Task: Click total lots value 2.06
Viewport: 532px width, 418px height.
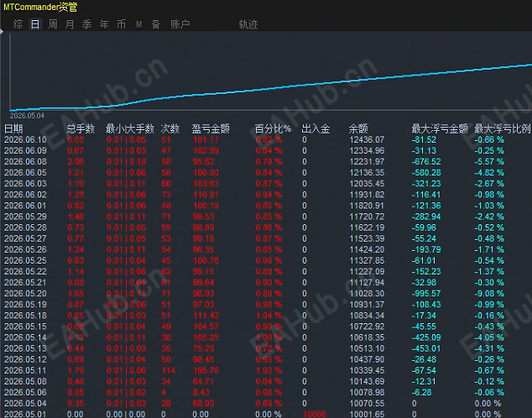Action: pos(76,161)
